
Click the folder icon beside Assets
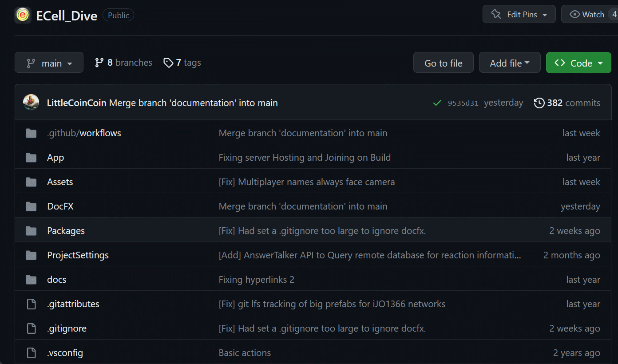(31, 182)
